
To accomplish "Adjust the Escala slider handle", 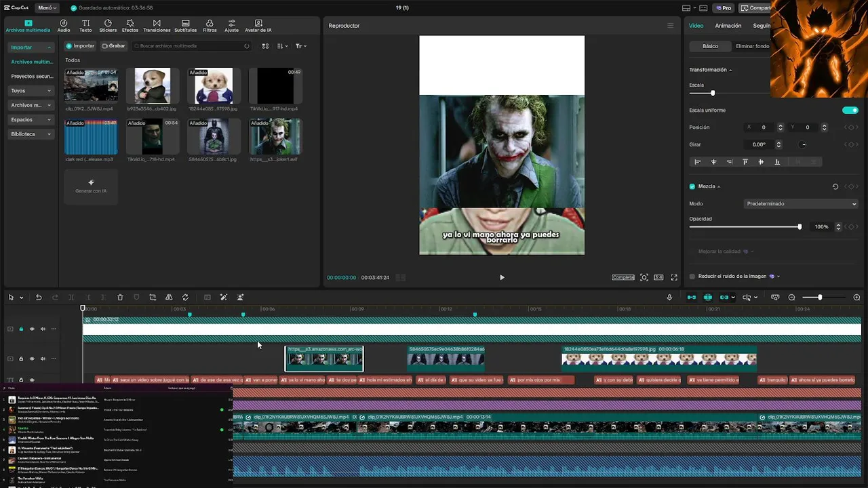I will (x=713, y=93).
